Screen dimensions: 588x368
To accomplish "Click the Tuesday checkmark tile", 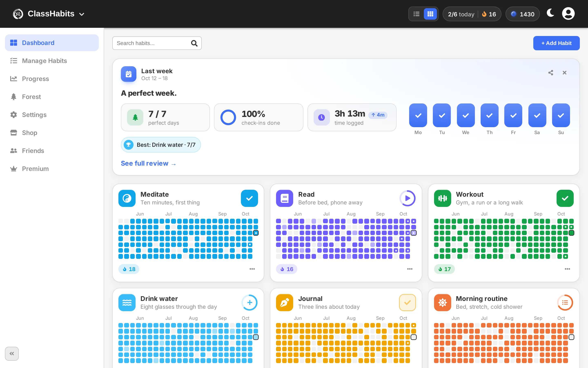I will 442,115.
